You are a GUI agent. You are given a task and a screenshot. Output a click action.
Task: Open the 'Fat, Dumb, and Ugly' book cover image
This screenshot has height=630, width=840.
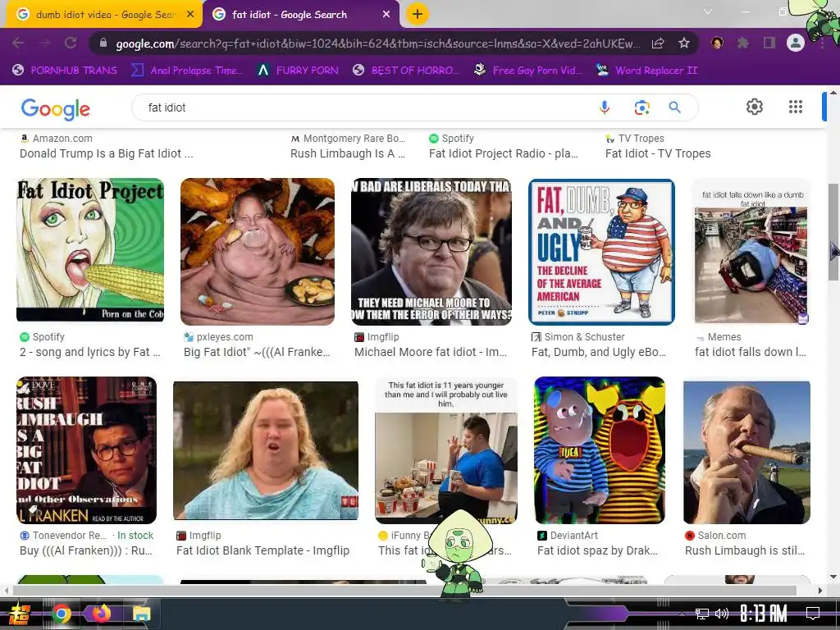(x=601, y=252)
